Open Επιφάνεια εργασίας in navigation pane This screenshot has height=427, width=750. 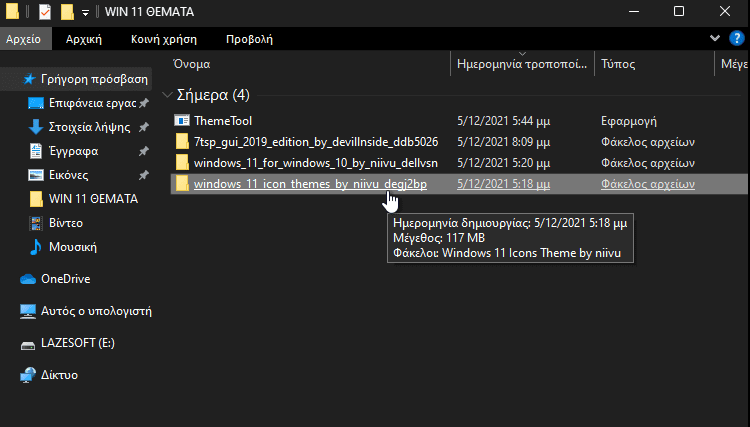[92, 103]
